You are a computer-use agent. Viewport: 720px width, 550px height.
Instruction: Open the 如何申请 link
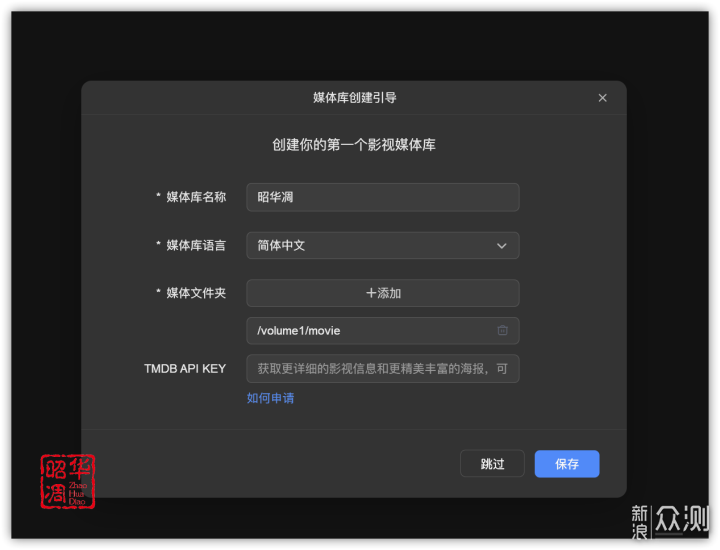[x=270, y=398]
